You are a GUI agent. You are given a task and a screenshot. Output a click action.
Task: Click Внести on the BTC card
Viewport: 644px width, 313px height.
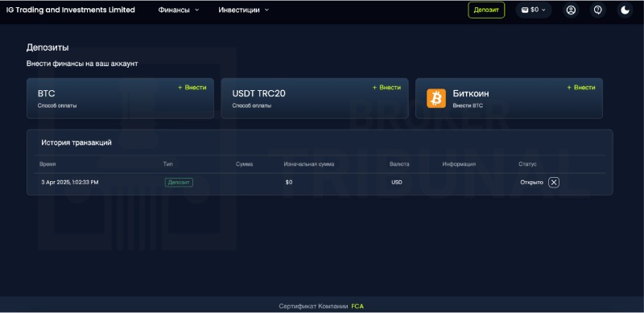(192, 88)
